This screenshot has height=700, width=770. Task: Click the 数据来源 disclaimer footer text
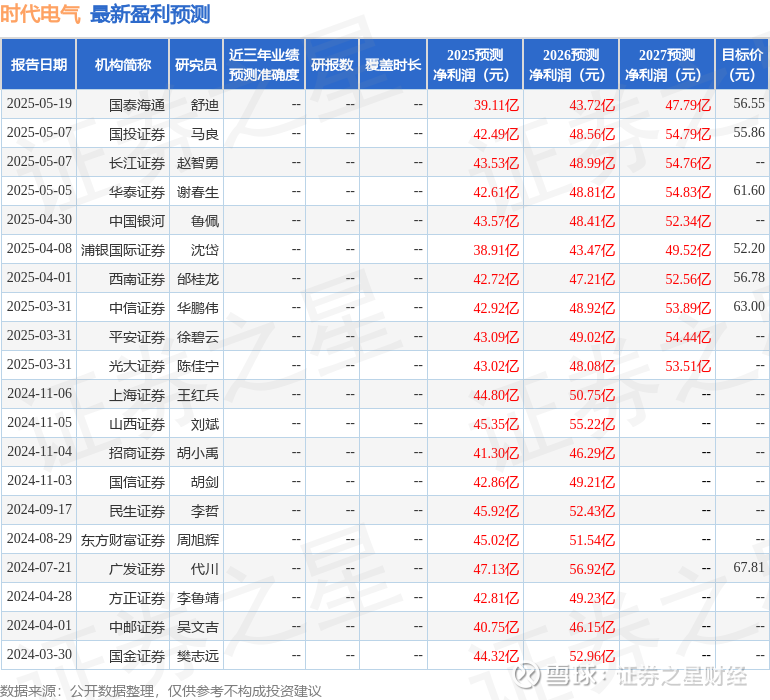tap(161, 691)
